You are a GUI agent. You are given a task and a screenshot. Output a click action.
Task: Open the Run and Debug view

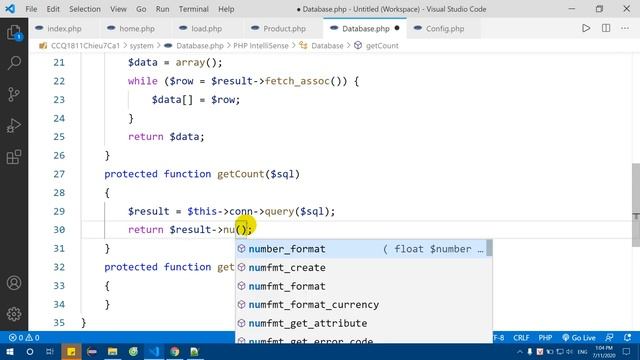click(14, 126)
